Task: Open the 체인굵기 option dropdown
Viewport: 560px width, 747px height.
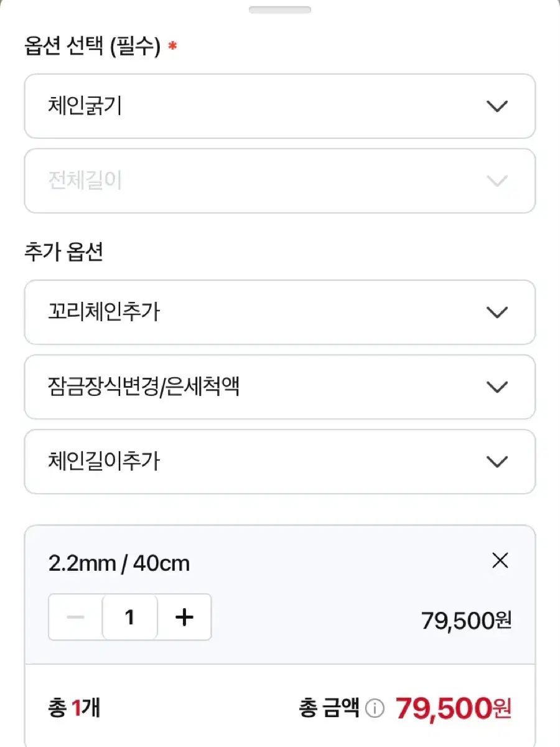Action: [279, 106]
